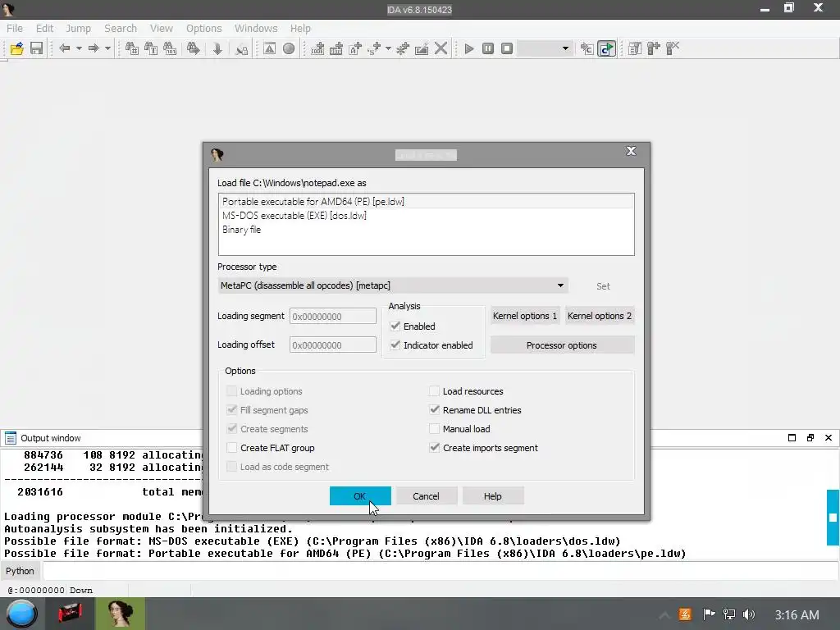This screenshot has width=840, height=630.
Task: Click the Python command input field
Action: coord(441,571)
